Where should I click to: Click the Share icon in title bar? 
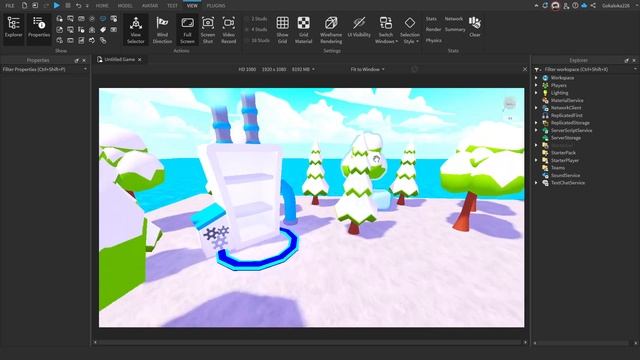click(593, 6)
